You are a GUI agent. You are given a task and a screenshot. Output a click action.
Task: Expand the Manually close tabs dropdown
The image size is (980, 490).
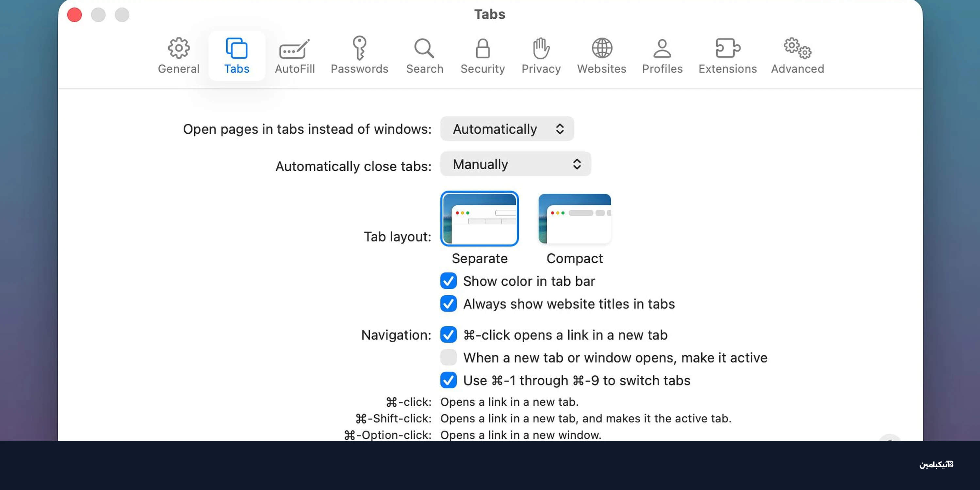(x=515, y=164)
